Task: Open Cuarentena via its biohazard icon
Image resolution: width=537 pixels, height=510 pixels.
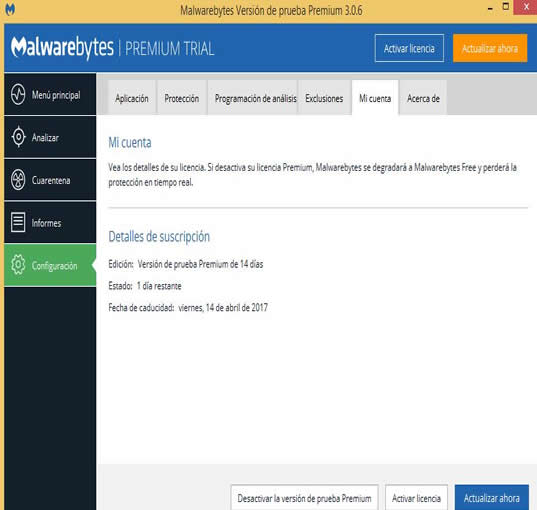Action: (x=18, y=180)
